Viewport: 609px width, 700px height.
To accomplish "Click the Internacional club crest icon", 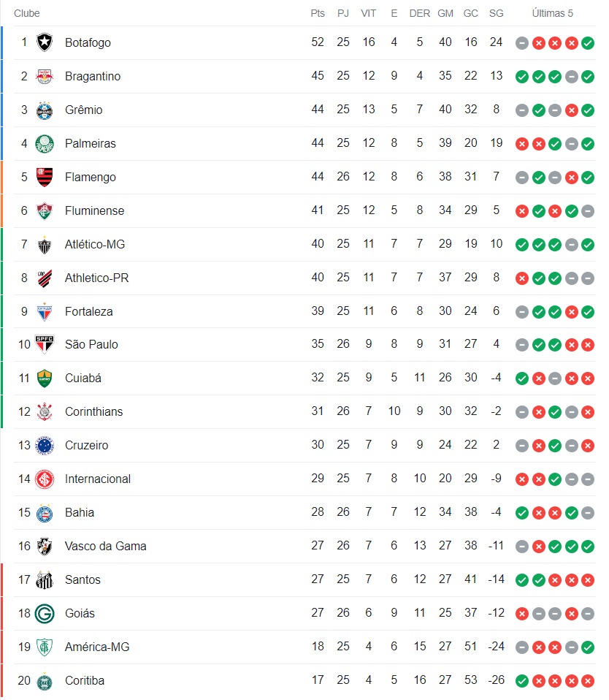I will point(45,479).
